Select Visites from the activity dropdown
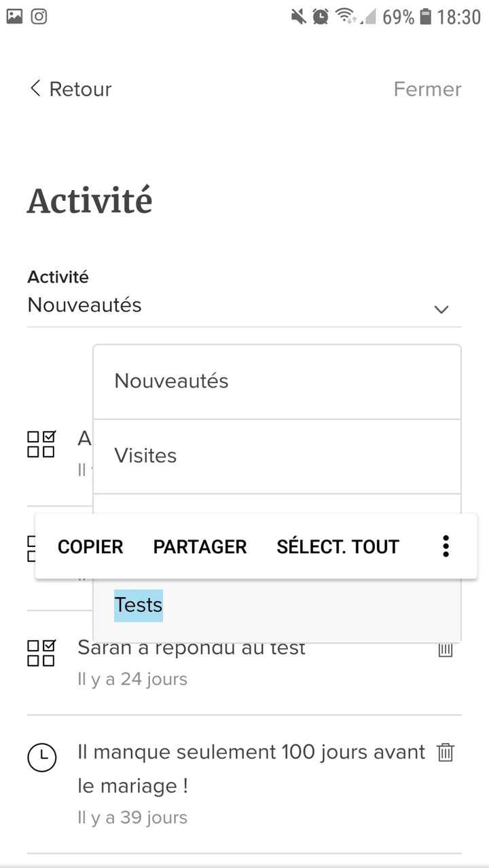Screen dimensions: 489x868 click(x=145, y=455)
